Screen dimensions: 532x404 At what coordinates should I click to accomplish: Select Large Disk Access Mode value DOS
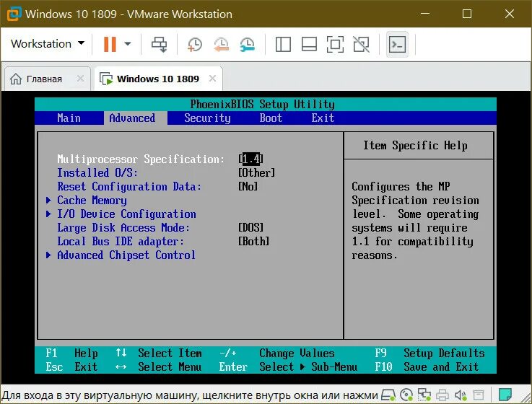[251, 227]
